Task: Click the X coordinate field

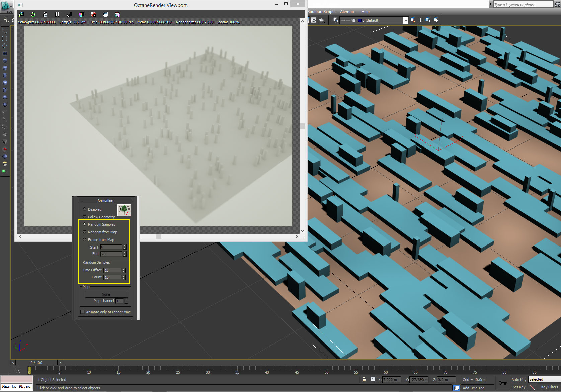Action: click(392, 380)
